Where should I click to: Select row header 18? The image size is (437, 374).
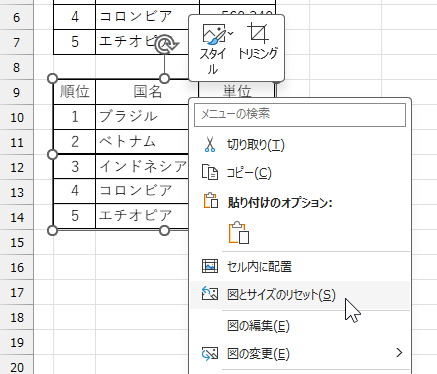17,317
